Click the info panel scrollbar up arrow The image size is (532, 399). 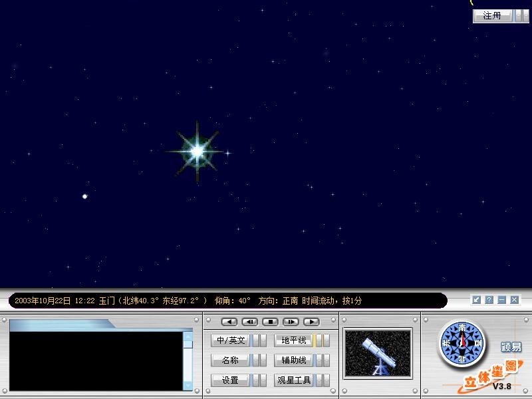[x=188, y=336]
